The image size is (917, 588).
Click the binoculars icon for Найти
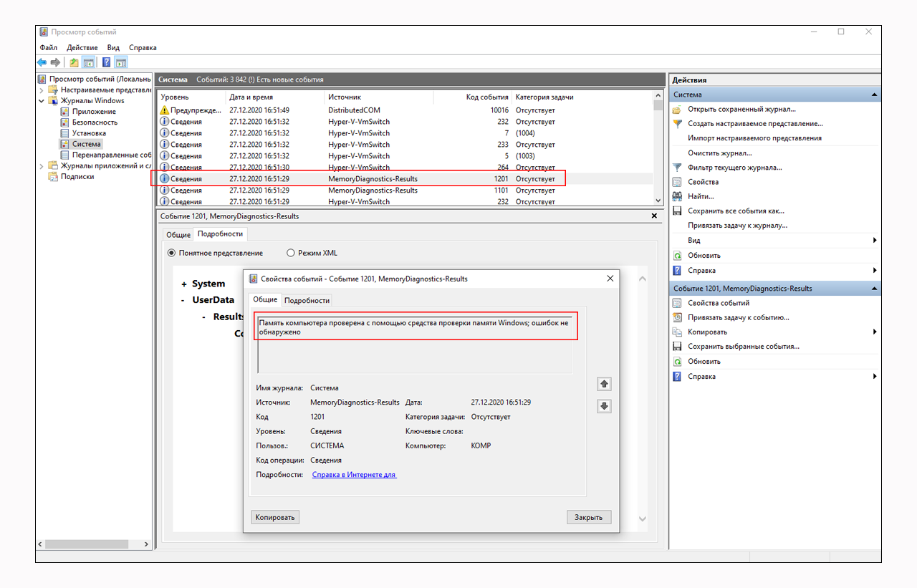(x=677, y=196)
